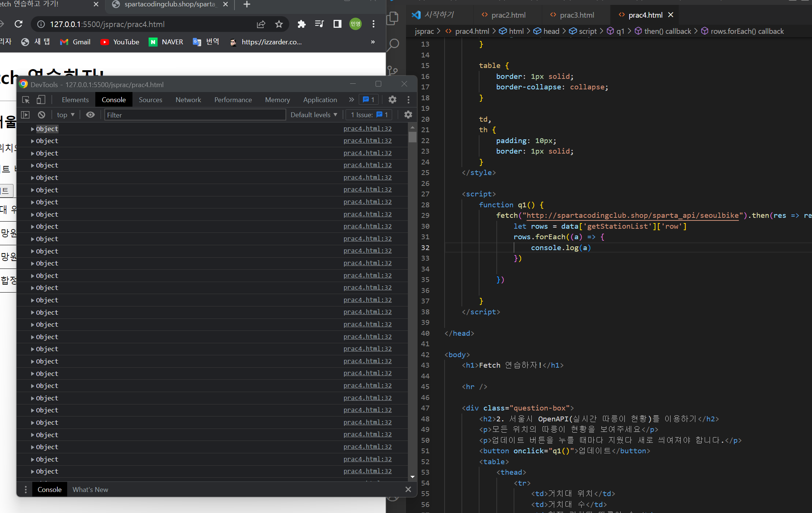
Task: Open Chrome three-dot menu
Action: tap(373, 24)
